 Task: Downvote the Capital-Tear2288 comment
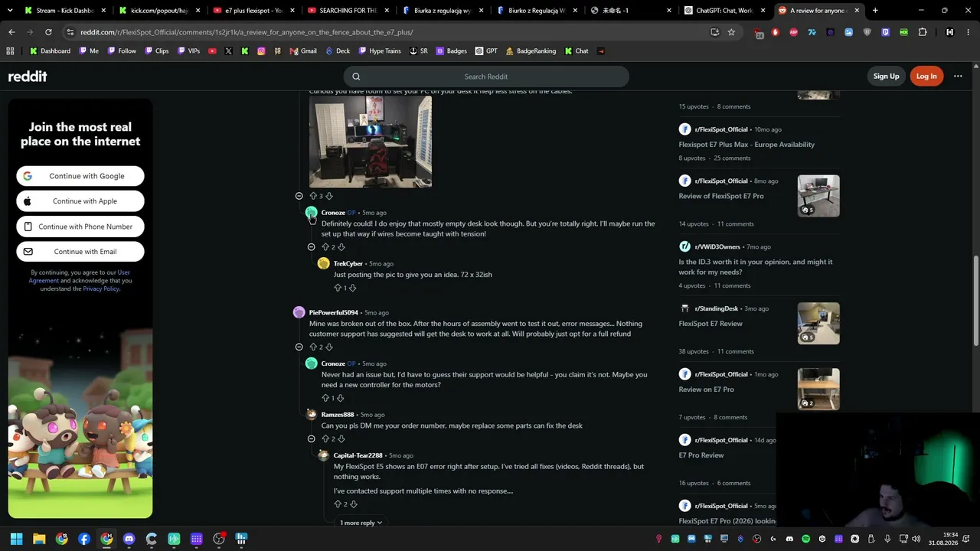coord(353,504)
